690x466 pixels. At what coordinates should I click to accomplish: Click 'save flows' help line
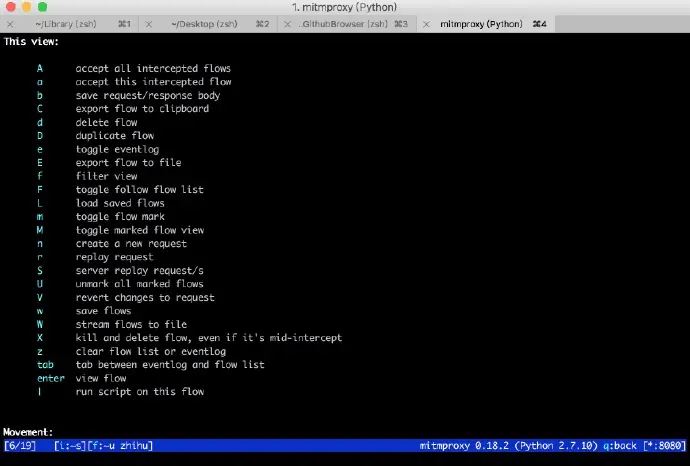tap(103, 311)
